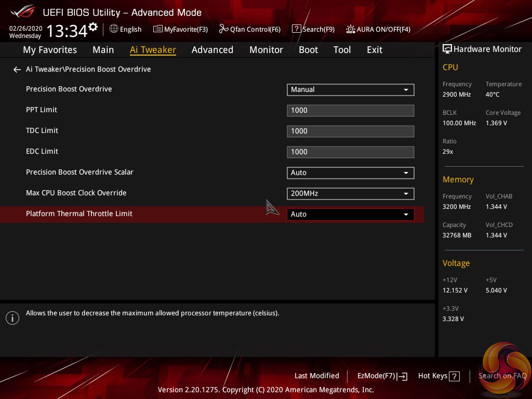This screenshot has height=399, width=532.
Task: Click the settings gear icon beside the clock
Action: pos(93,26)
